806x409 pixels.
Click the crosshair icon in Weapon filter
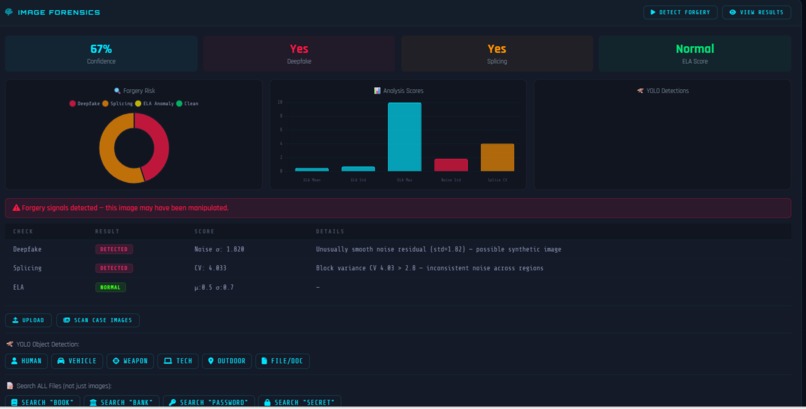[x=116, y=361]
